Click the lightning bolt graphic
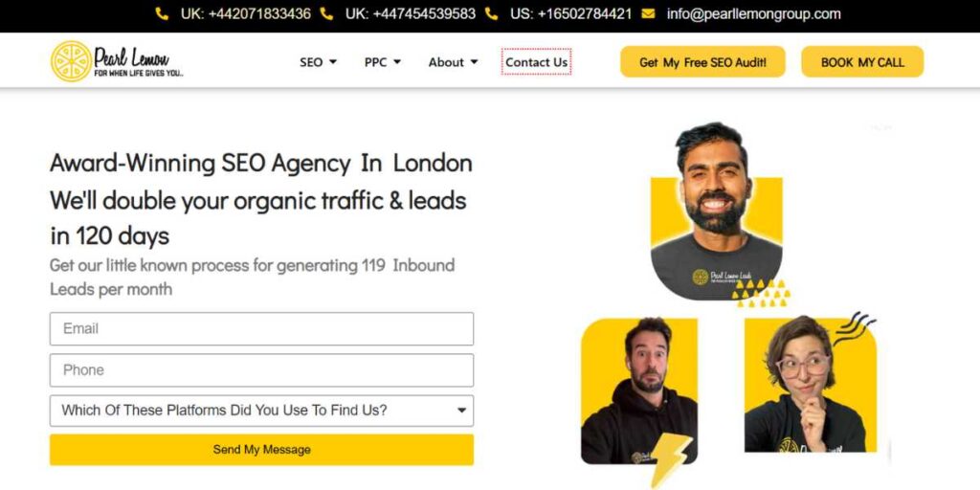 pos(671,459)
